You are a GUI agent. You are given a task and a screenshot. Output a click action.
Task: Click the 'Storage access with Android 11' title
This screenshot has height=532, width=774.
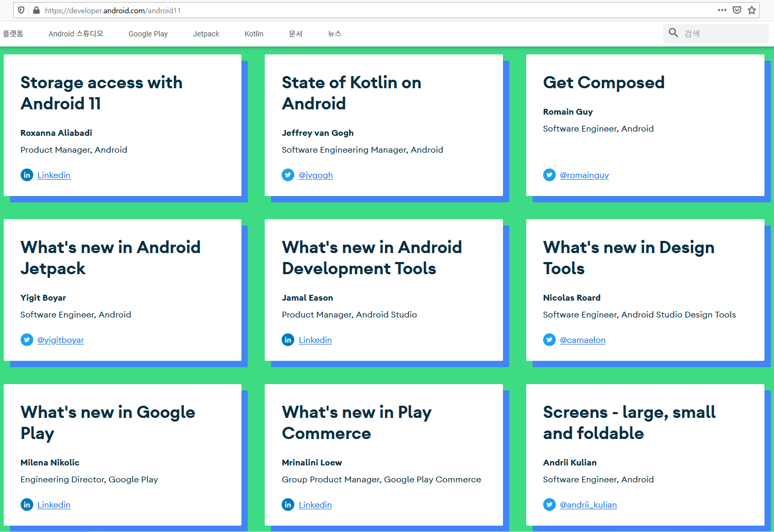(101, 93)
